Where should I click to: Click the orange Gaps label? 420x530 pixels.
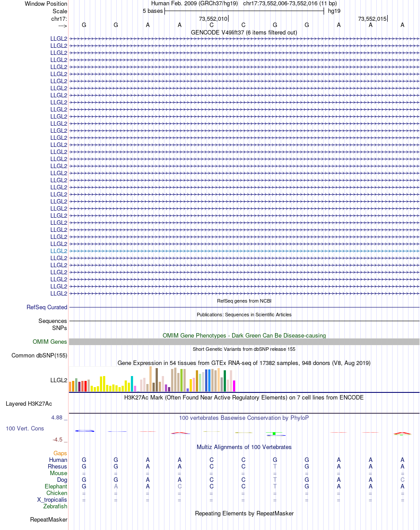tap(60, 453)
